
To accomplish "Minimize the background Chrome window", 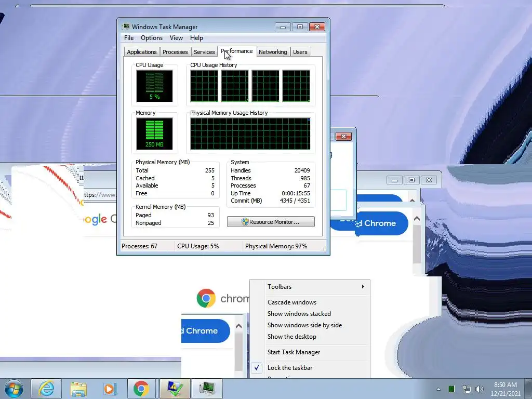I will [394, 180].
